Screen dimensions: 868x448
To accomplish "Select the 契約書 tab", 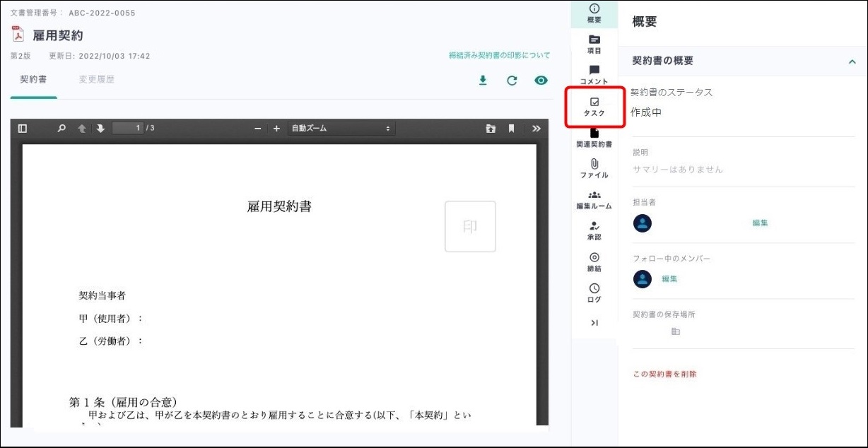I will click(33, 80).
